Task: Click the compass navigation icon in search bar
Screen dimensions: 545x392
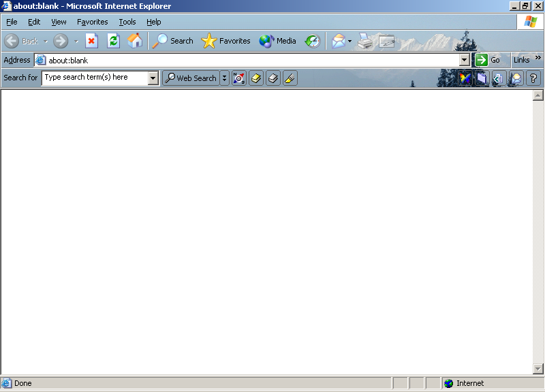Action: (x=239, y=78)
